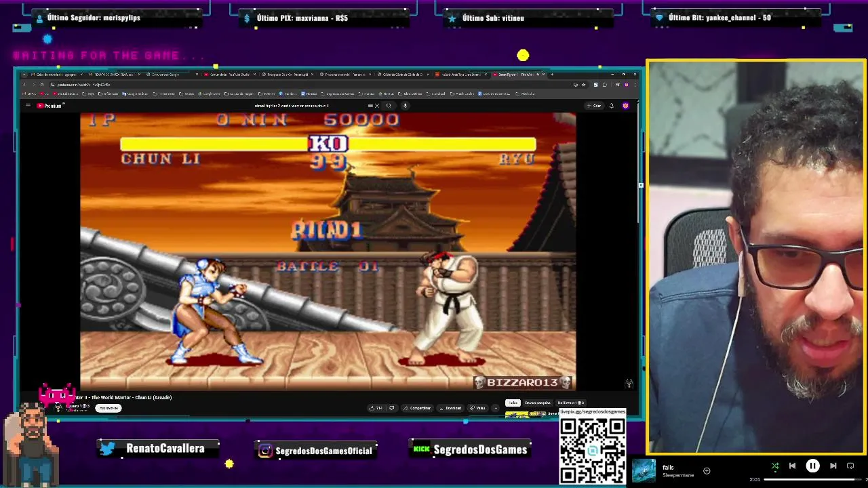Activate YouTube voice search microphone
The width and height of the screenshot is (868, 488).
click(x=405, y=106)
